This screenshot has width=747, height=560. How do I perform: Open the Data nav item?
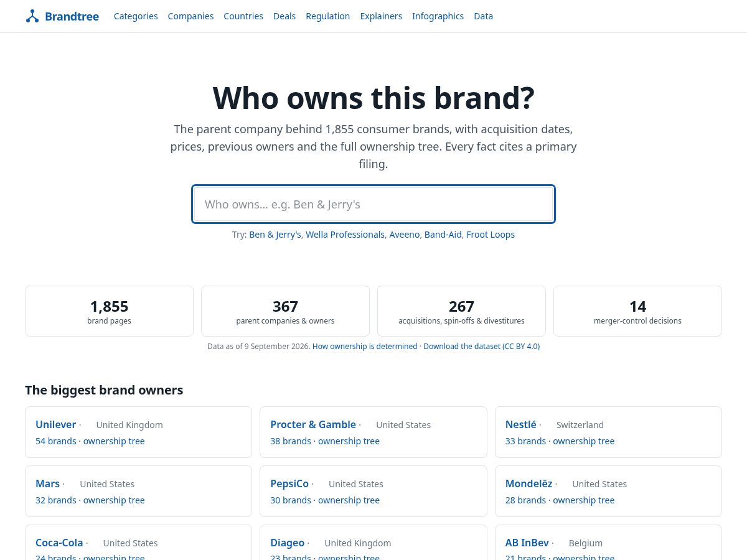(483, 16)
